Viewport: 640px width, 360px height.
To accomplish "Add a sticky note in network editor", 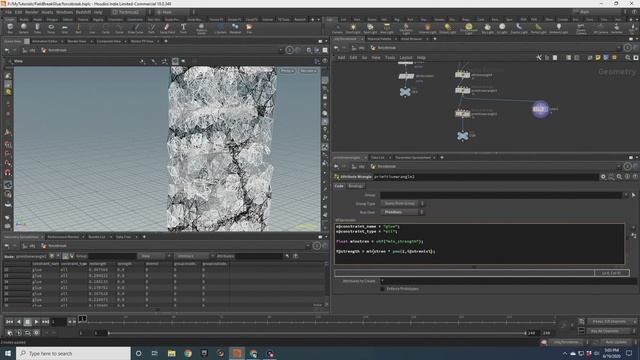I will pyautogui.click(x=598, y=58).
